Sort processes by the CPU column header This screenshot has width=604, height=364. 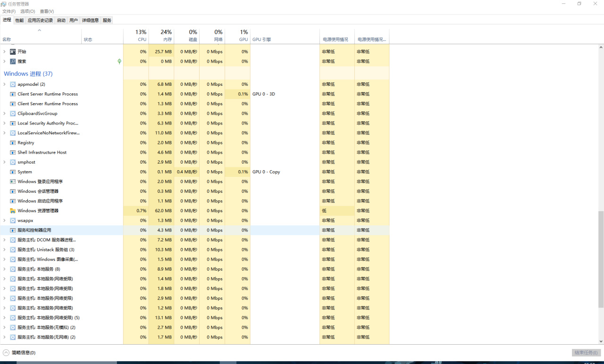[136, 36]
